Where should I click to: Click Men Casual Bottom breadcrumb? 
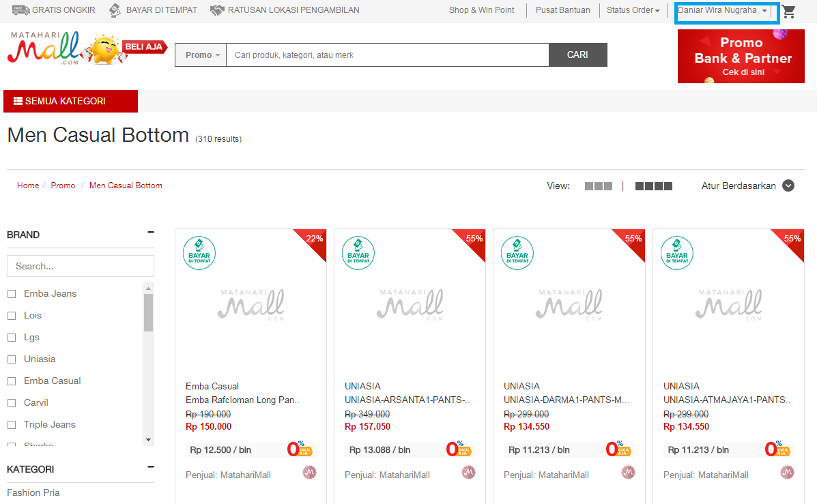pos(126,186)
